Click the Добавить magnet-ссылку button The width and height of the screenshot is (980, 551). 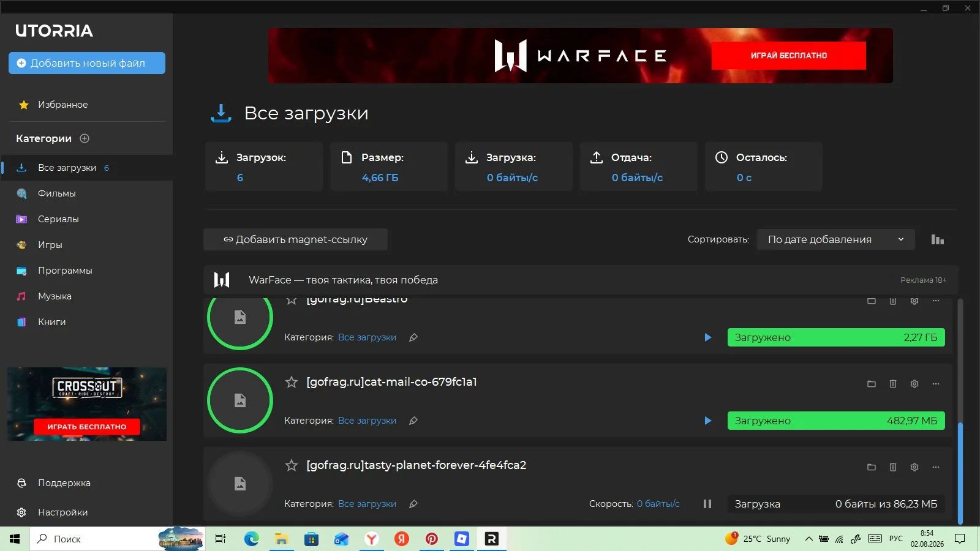pos(295,239)
